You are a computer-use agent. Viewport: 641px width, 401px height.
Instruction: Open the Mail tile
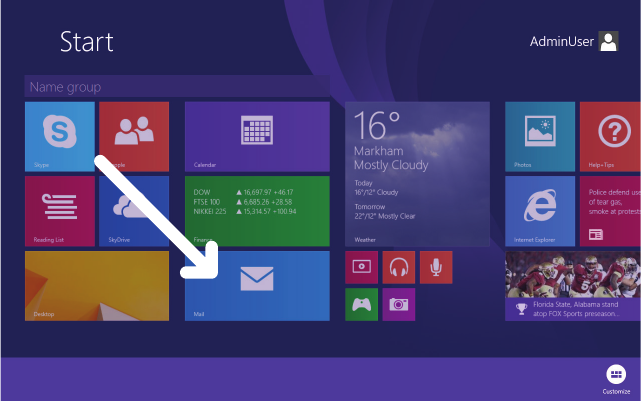[257, 286]
